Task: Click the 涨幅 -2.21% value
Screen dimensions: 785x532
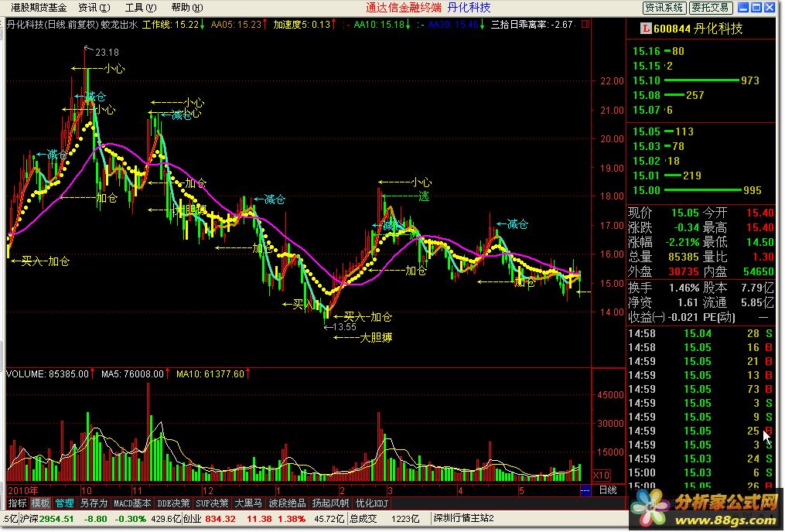Action: point(682,243)
